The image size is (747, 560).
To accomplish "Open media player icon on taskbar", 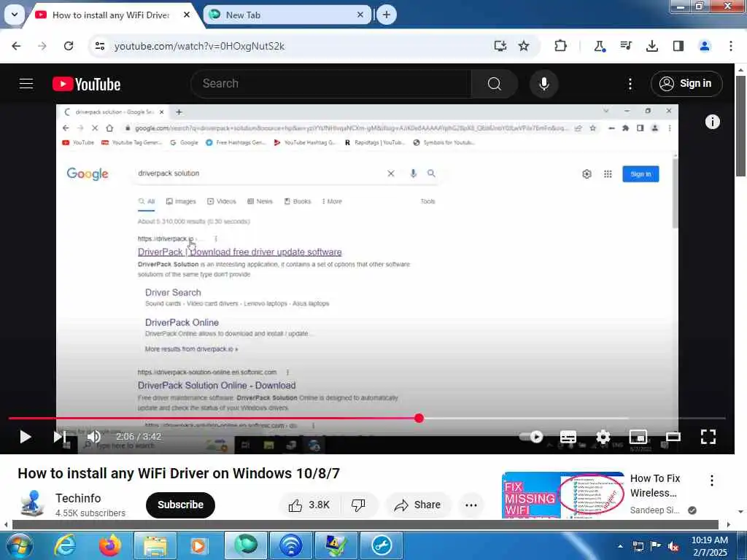I will [x=198, y=545].
